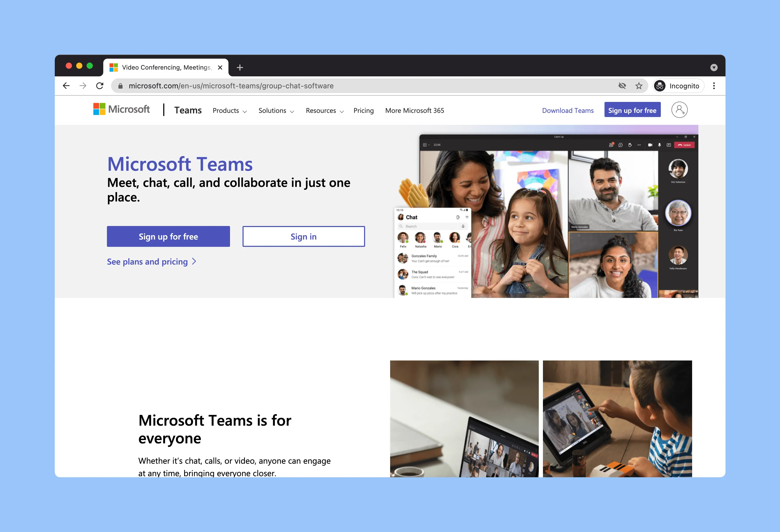This screenshot has width=780, height=532.
Task: Click the Teams brand link in the nav
Action: click(x=188, y=110)
